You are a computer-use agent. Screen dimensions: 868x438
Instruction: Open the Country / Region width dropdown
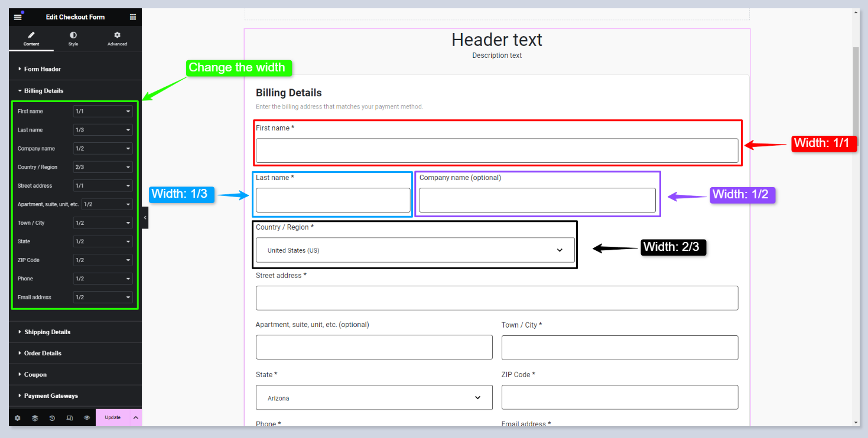pos(103,167)
